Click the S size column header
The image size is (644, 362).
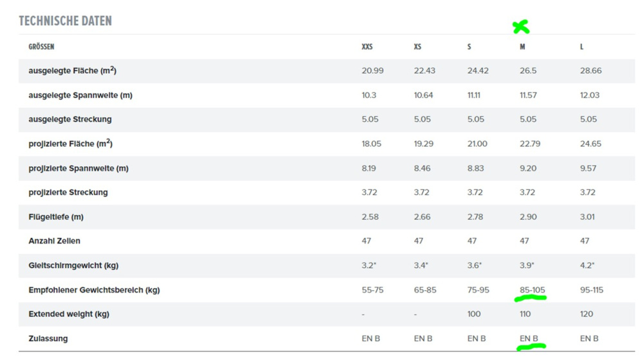[469, 47]
